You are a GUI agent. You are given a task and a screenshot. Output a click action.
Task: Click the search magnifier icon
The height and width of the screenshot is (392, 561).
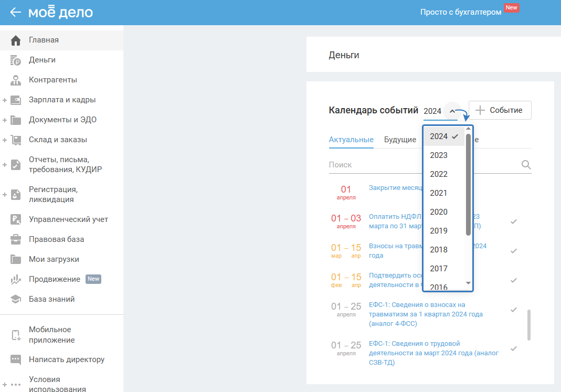(526, 165)
